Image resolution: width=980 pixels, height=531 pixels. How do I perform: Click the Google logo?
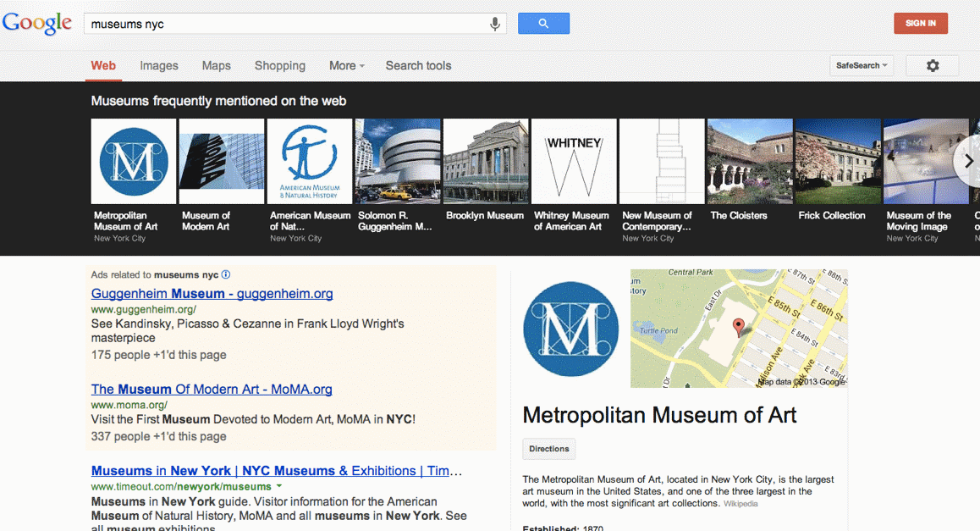coord(37,23)
